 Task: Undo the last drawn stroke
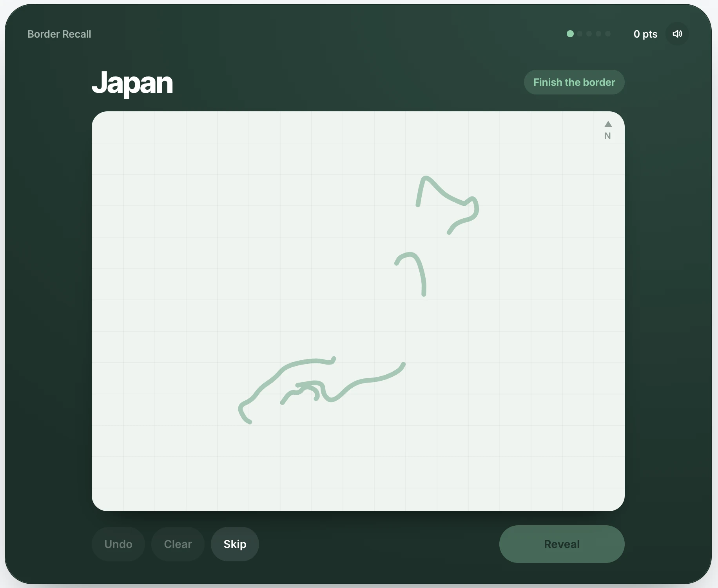point(118,544)
